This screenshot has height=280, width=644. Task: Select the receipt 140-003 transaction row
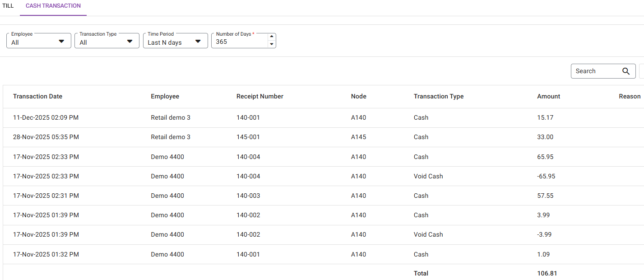point(248,196)
